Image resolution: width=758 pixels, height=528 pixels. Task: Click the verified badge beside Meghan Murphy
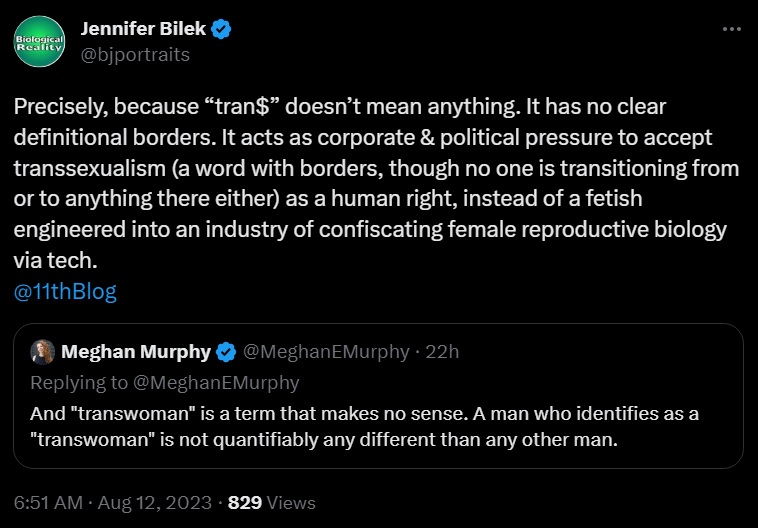227,352
